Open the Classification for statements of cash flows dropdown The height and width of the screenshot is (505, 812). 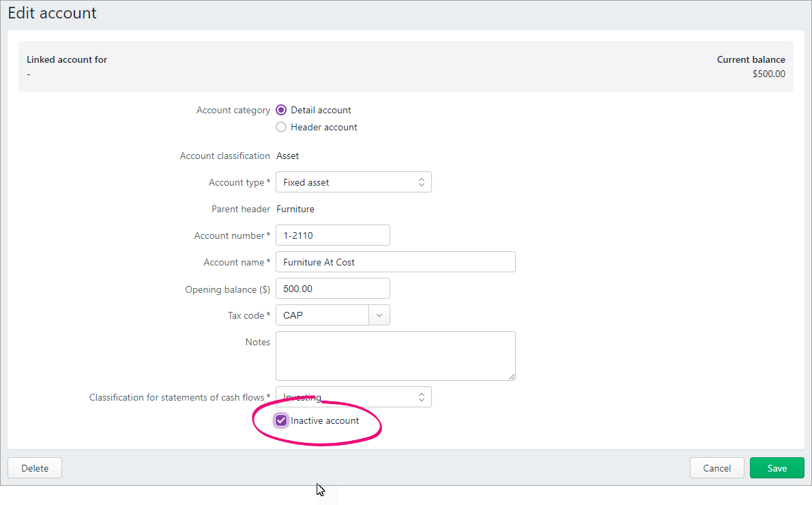coord(353,396)
